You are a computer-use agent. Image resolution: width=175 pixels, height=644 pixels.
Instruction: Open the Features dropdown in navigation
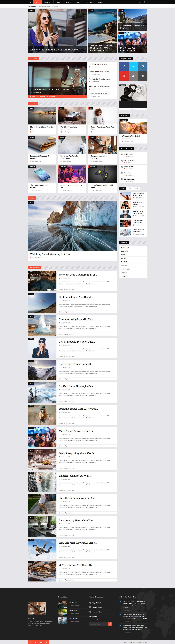102,2
